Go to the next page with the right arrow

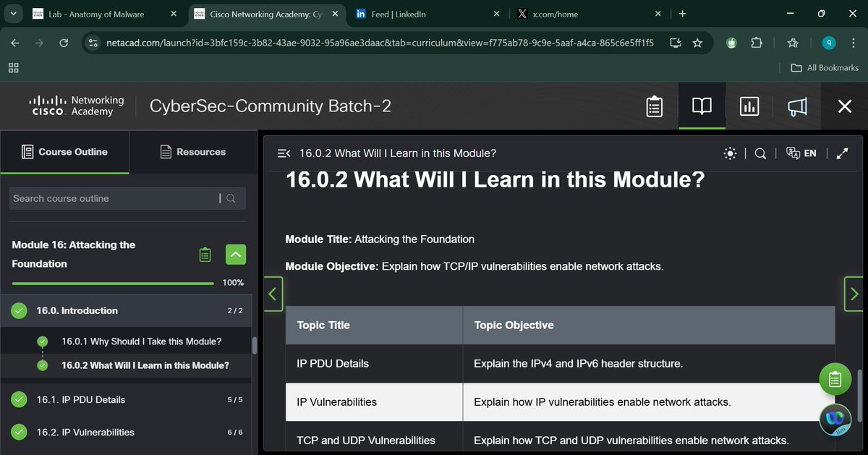pos(854,294)
